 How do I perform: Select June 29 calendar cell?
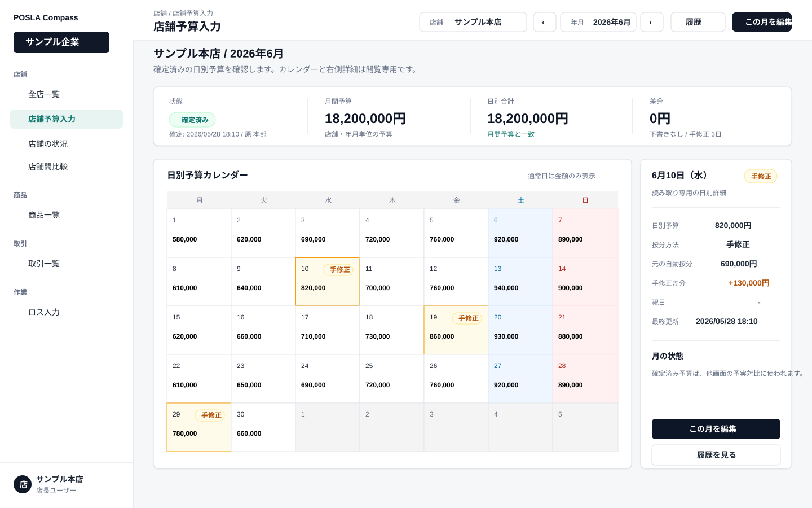click(x=199, y=427)
